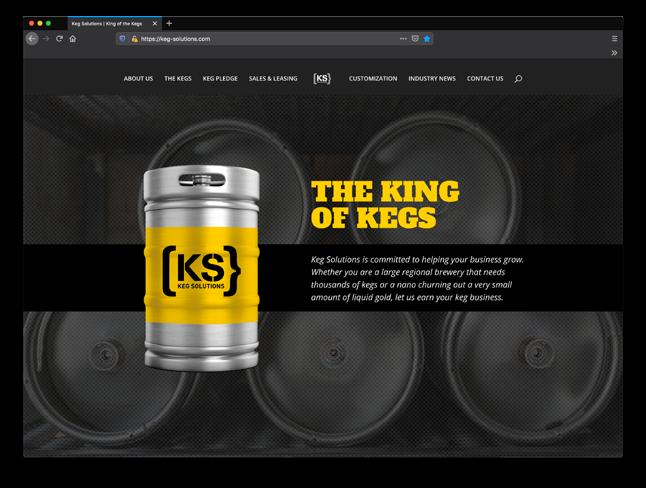Close the Keg Solutions tab
The width and height of the screenshot is (646, 488).
(x=155, y=23)
